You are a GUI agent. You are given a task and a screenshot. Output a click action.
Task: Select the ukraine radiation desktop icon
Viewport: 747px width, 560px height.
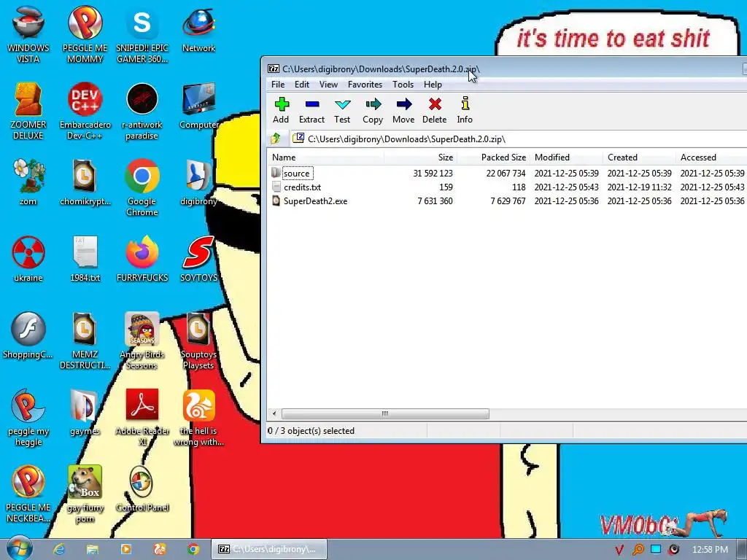[28, 259]
